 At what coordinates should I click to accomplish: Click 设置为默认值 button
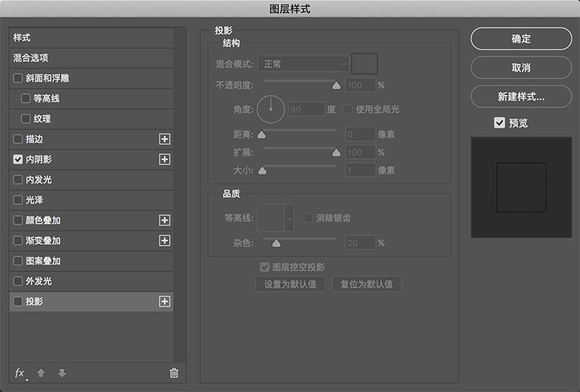(290, 284)
